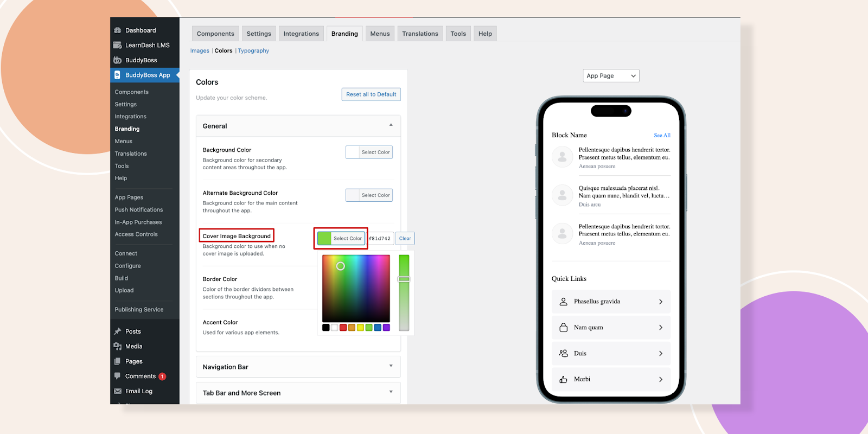
Task: Open the Settings tab
Action: point(259,34)
